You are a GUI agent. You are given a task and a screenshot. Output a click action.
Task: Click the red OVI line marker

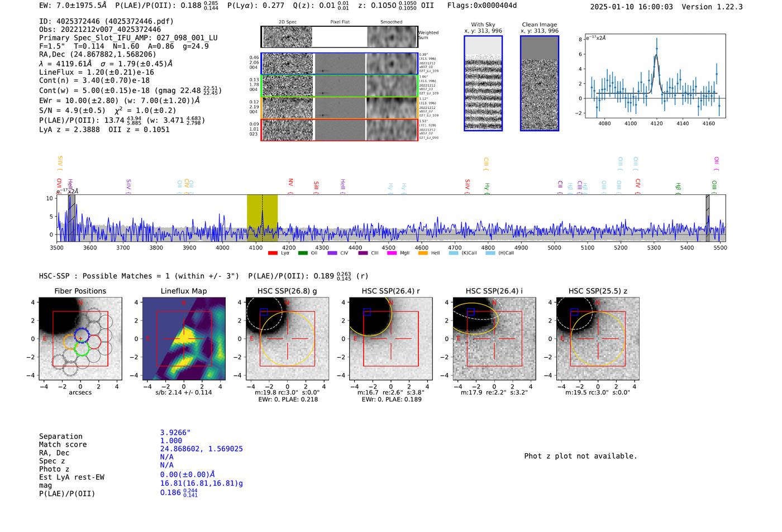[x=59, y=186]
